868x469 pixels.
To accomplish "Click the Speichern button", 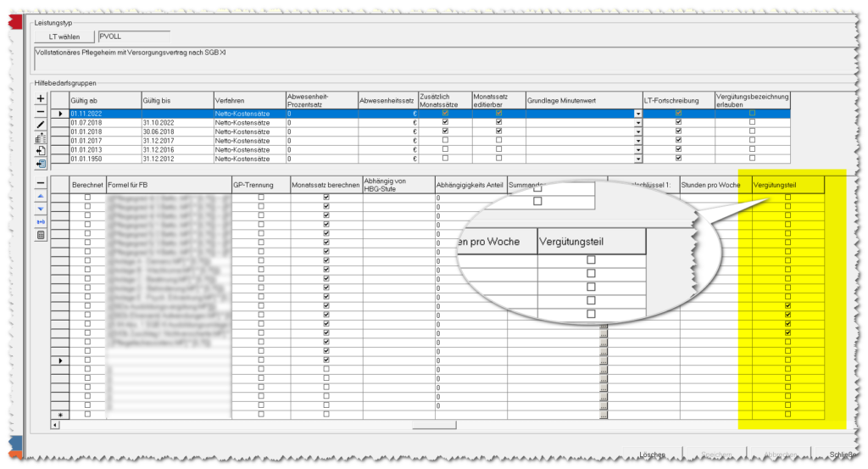I will click(x=716, y=454).
